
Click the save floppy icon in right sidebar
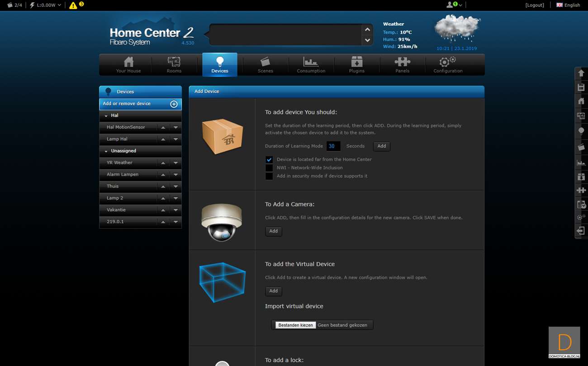point(581,87)
